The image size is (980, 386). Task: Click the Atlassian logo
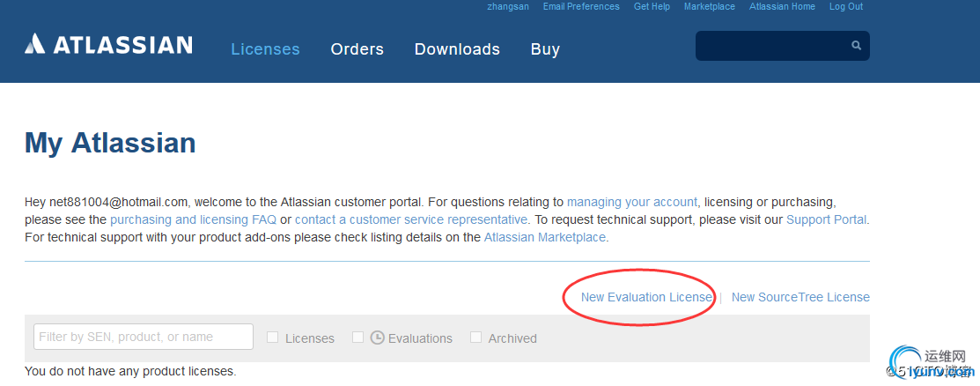[x=109, y=44]
